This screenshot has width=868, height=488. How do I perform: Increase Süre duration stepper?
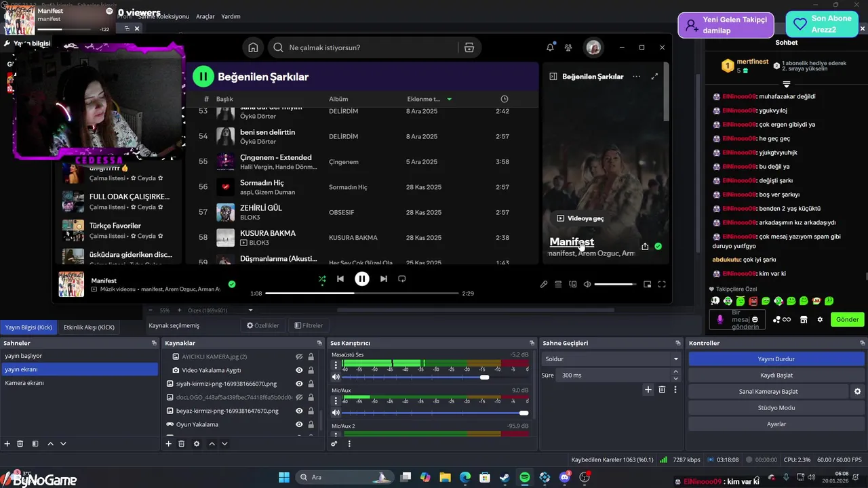675,372
